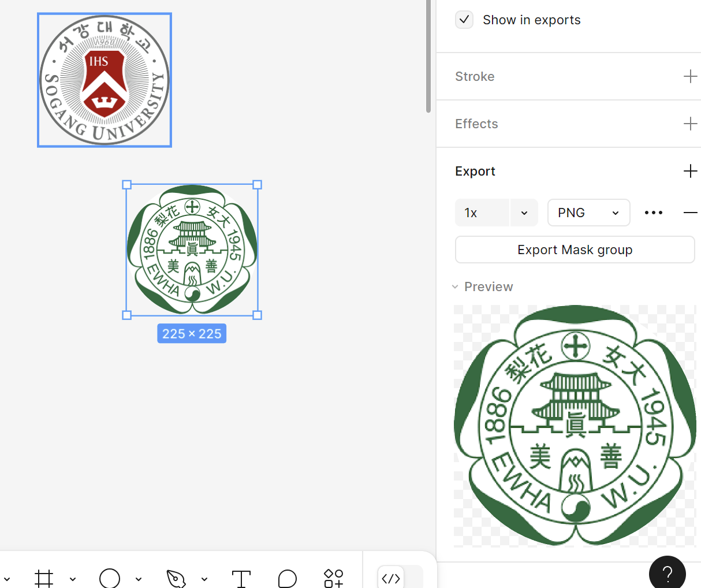Open export settings ellipsis menu
The image size is (701, 588).
pyautogui.click(x=654, y=213)
